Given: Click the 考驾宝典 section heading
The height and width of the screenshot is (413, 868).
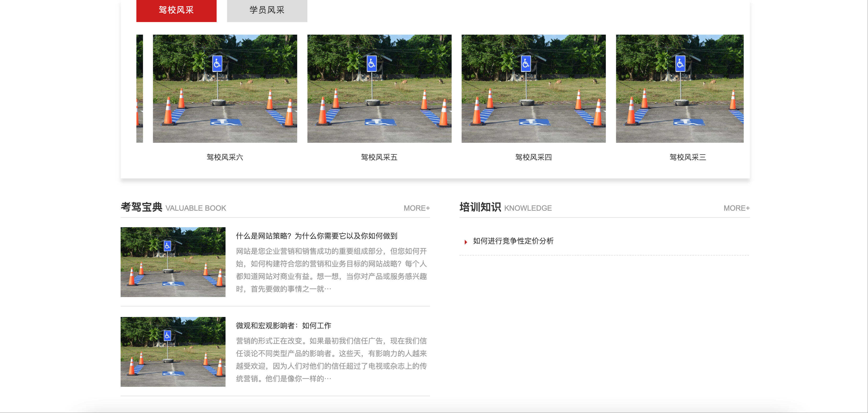Looking at the screenshot, I should point(142,207).
